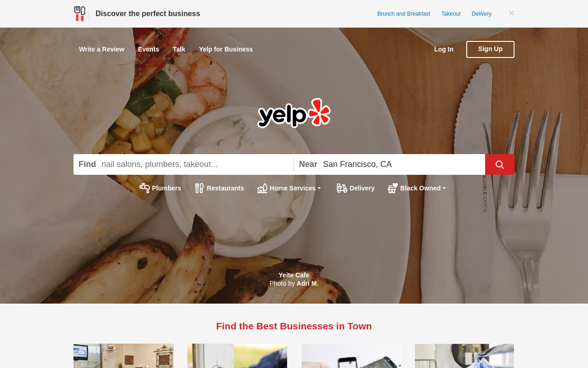Click the Plumbers faucet icon
The height and width of the screenshot is (368, 588).
coord(145,188)
